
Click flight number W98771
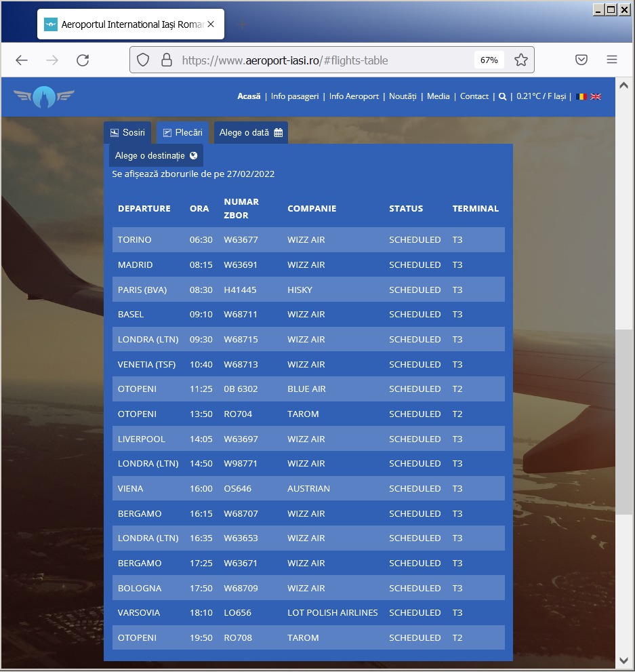pyautogui.click(x=240, y=463)
